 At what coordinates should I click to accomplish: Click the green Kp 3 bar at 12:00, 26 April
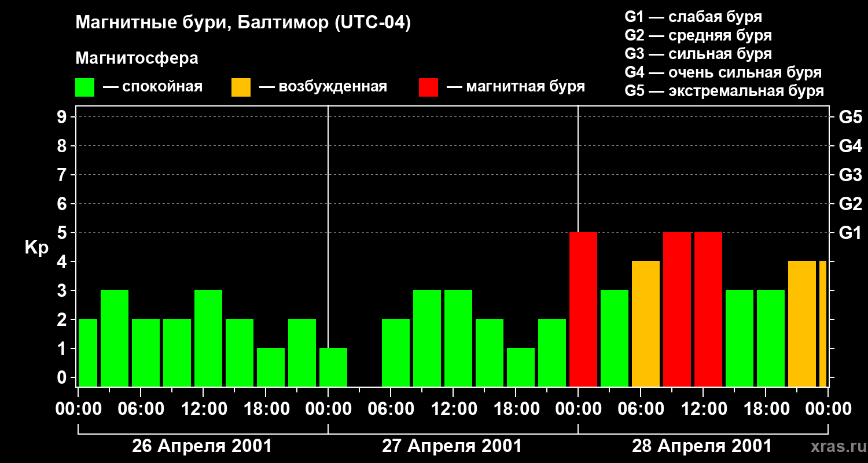(208, 339)
